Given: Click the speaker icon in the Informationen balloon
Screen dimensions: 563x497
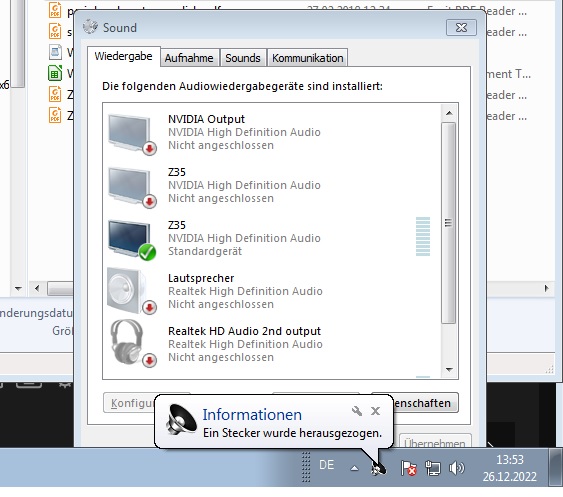Looking at the screenshot, I should (181, 419).
